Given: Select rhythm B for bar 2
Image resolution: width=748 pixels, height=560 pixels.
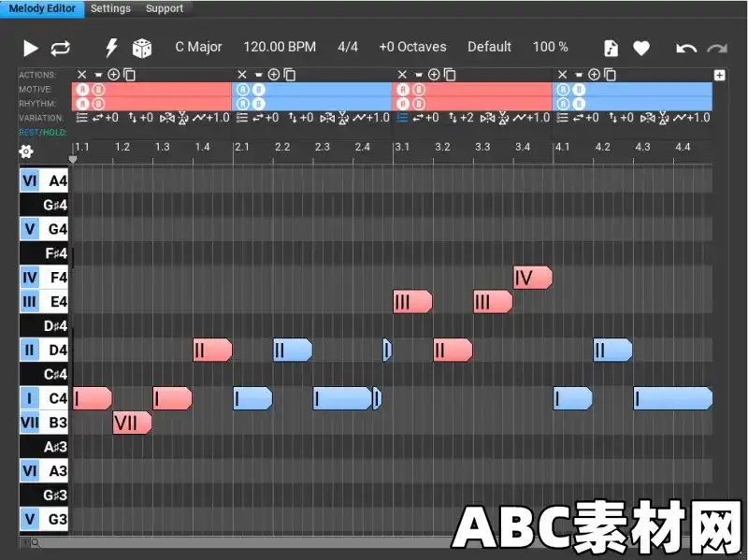Looking at the screenshot, I should coord(259,104).
